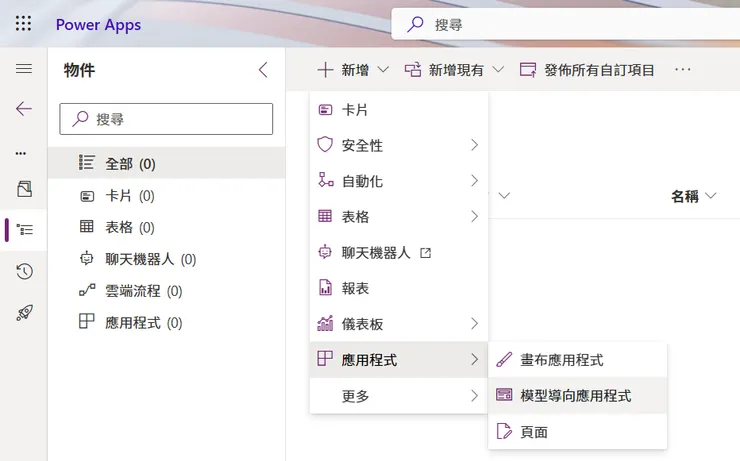Expand the 更多 submenu arrow
The image size is (740, 461).
click(474, 395)
